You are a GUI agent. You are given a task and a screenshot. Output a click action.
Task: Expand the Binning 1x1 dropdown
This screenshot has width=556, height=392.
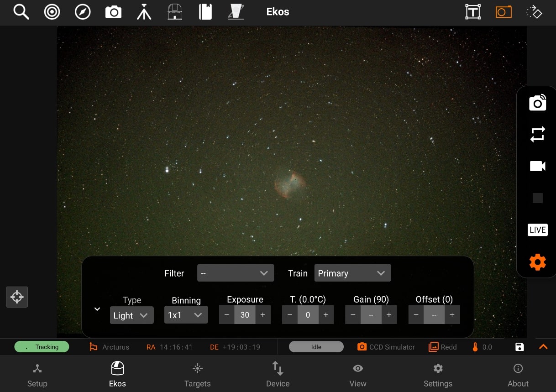click(x=186, y=315)
